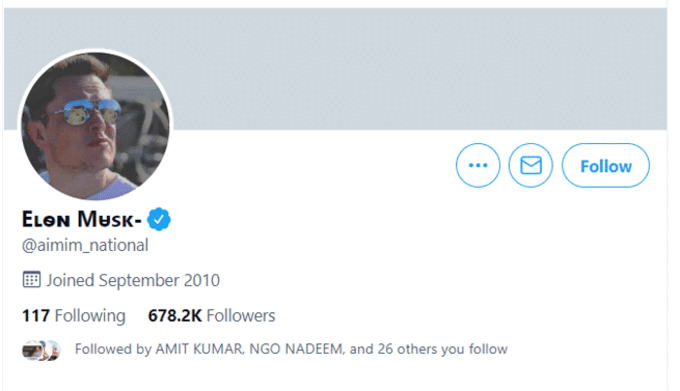Click the Joined September 2010 text

coord(133,280)
